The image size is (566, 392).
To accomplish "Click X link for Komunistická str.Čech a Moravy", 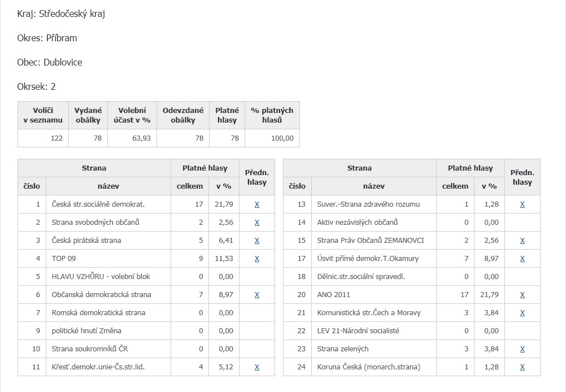I will coord(522,313).
